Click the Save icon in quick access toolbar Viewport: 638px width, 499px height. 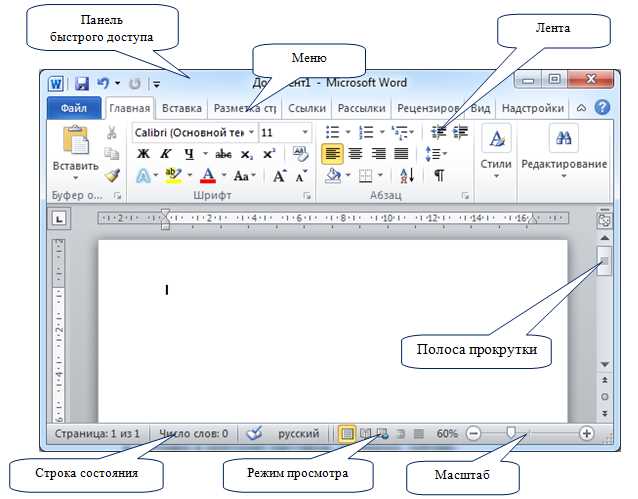pos(82,84)
